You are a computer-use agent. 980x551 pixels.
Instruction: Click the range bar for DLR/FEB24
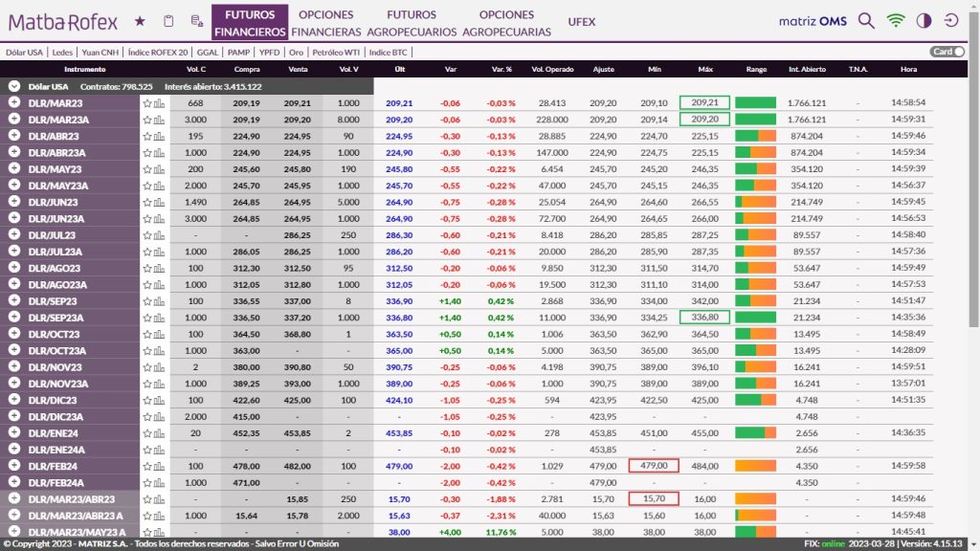point(755,465)
